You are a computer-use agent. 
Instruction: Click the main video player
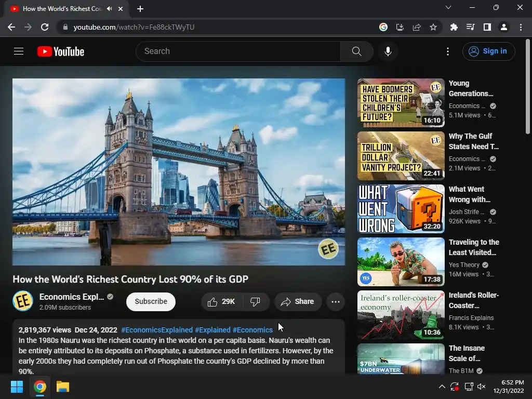[179, 172]
